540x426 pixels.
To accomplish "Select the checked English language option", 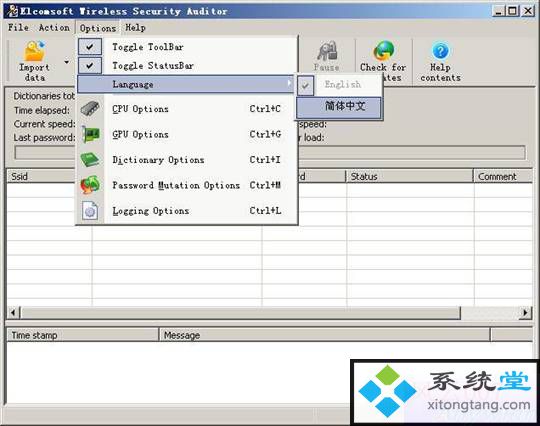I will (x=343, y=84).
